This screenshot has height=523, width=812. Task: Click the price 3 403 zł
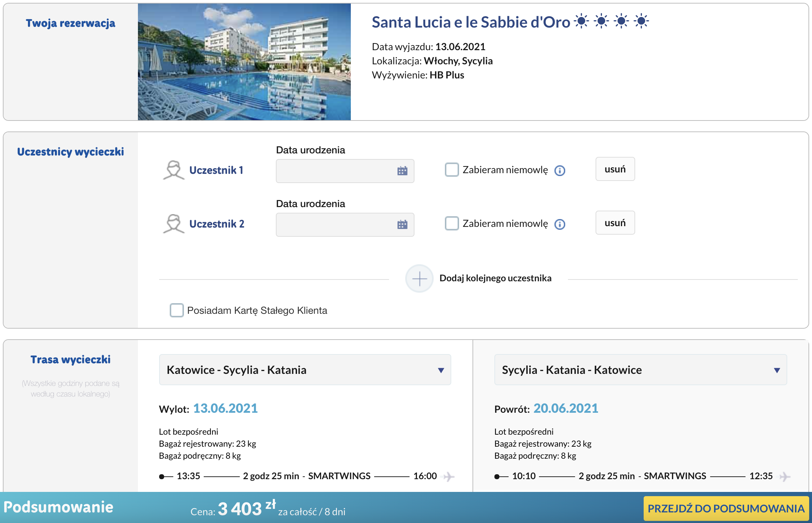tap(247, 508)
